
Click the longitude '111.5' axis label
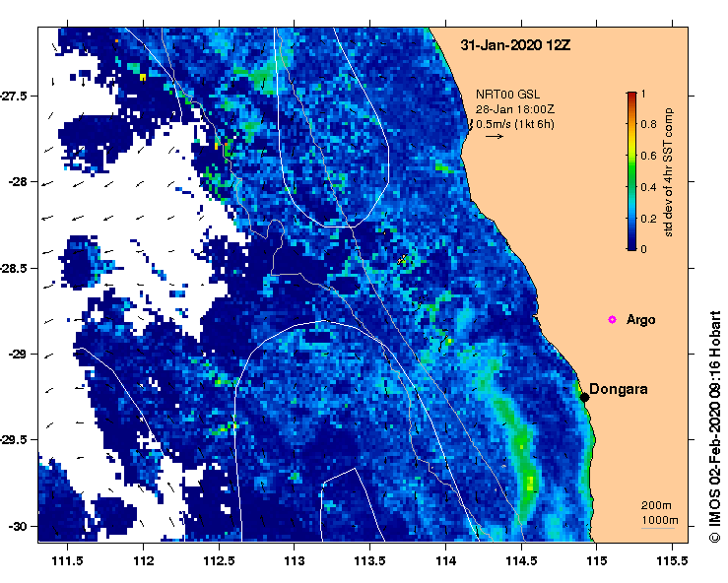68,561
